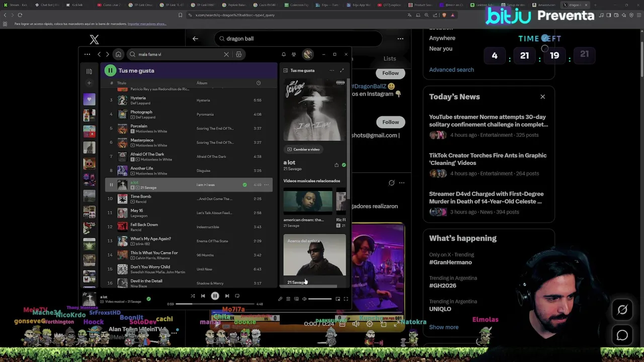Toggle repeat in player bar

(x=237, y=296)
